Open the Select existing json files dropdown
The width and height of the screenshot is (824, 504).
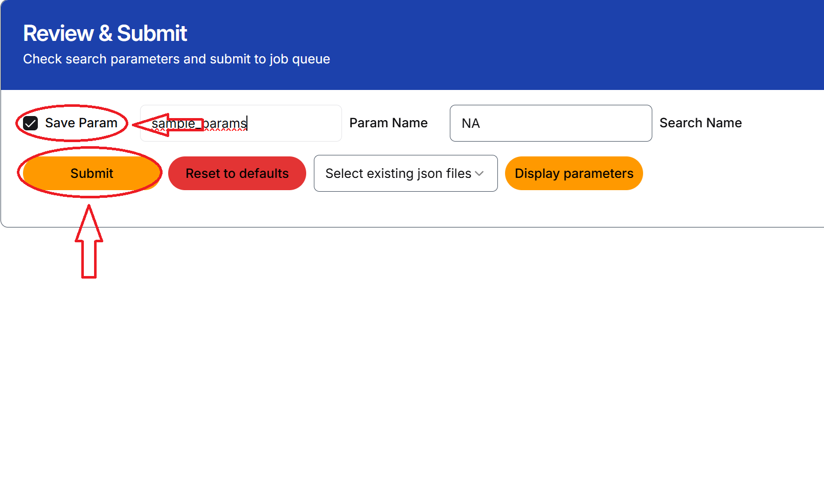[x=405, y=173]
